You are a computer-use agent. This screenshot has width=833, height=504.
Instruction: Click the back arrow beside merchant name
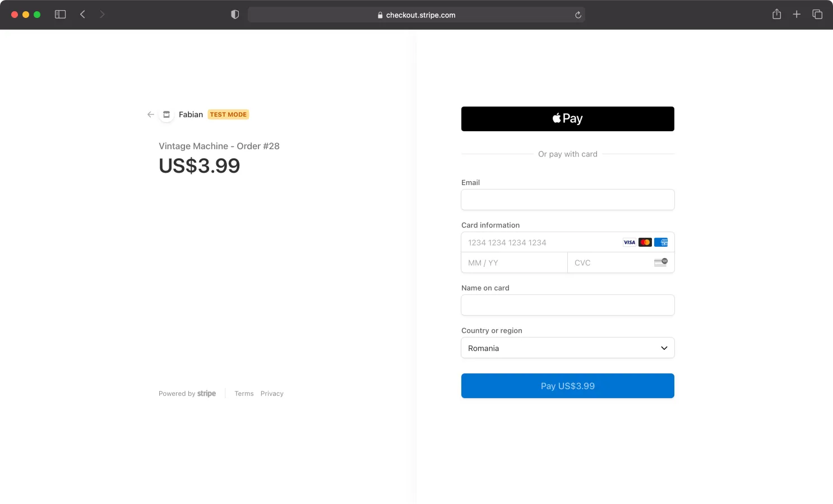pyautogui.click(x=150, y=114)
